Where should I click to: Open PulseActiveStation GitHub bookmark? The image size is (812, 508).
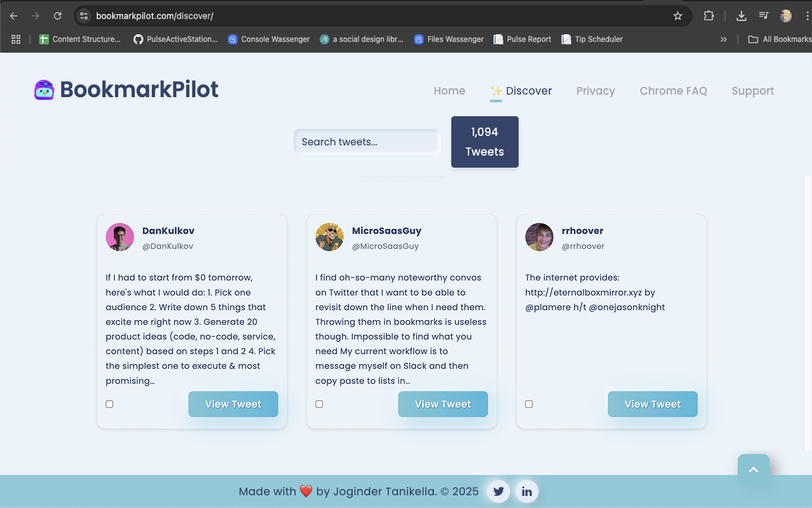(175, 39)
